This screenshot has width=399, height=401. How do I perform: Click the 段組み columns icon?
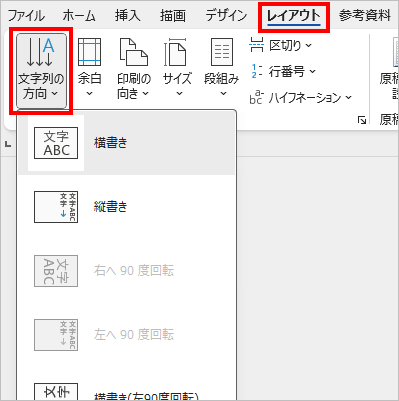(222, 52)
